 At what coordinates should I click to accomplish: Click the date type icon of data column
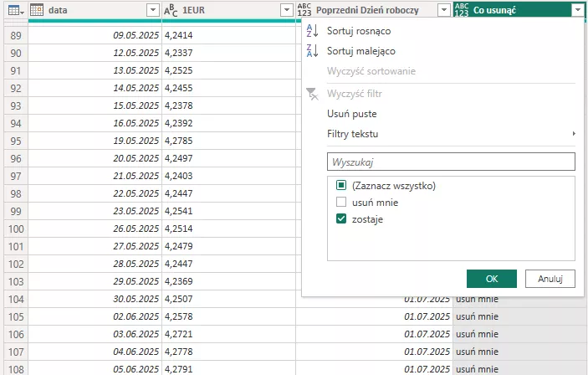[36, 10]
